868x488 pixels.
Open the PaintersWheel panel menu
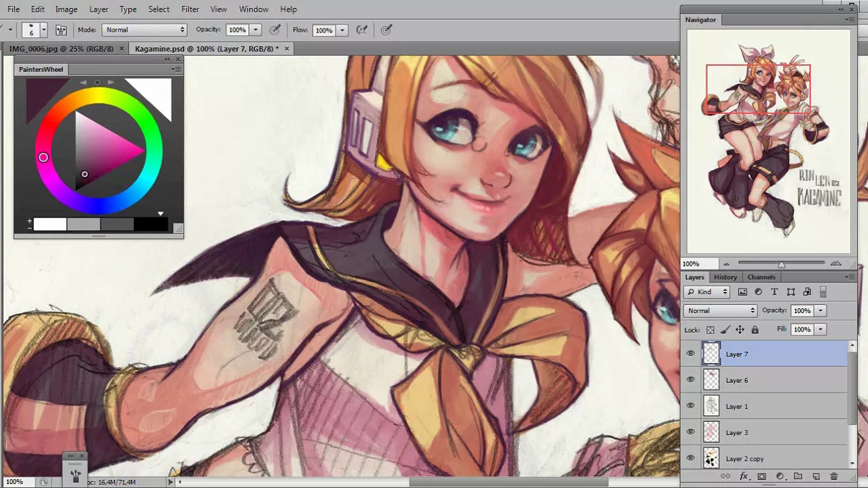(x=176, y=69)
